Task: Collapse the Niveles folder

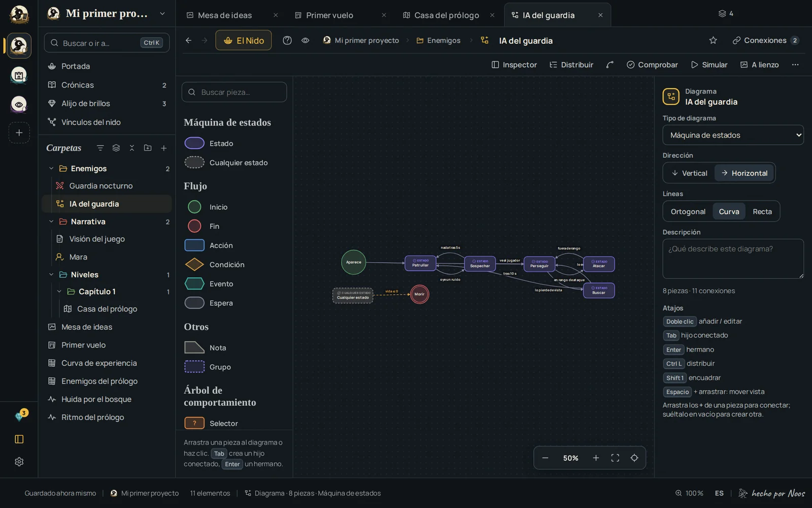Action: pyautogui.click(x=51, y=275)
